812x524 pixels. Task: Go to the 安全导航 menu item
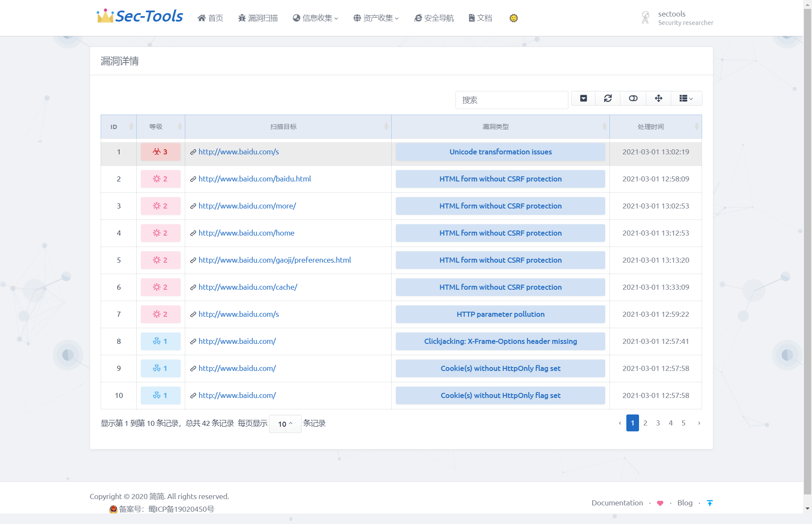pos(434,18)
